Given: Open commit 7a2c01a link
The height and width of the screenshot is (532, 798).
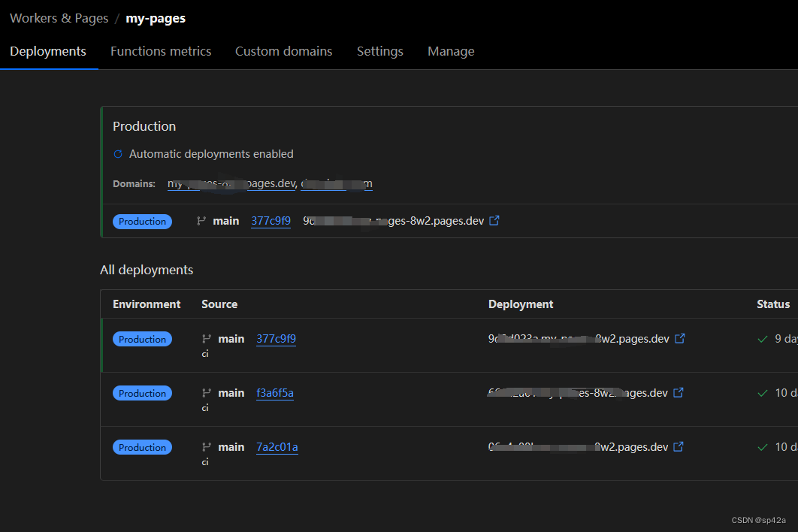Looking at the screenshot, I should pyautogui.click(x=277, y=447).
